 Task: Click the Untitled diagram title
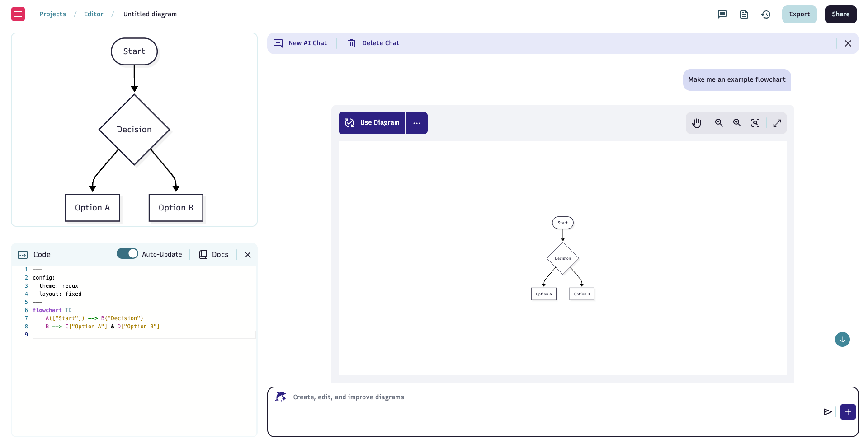coord(150,14)
